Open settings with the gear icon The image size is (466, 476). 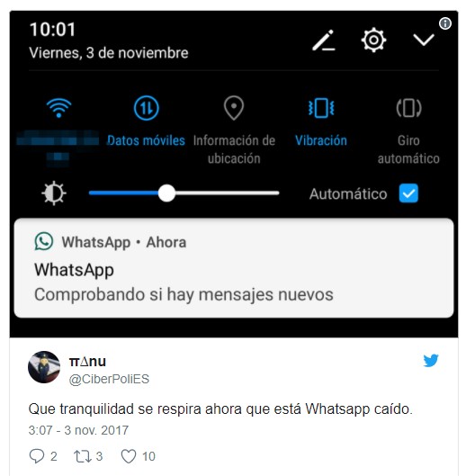click(373, 40)
